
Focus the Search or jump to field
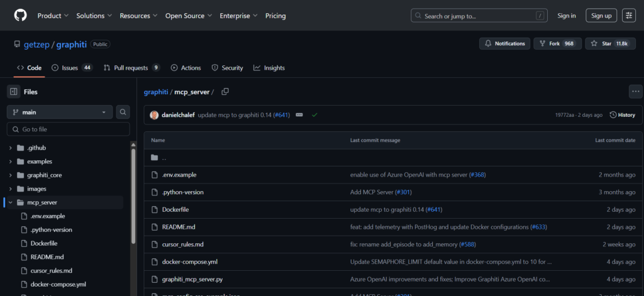tap(480, 16)
